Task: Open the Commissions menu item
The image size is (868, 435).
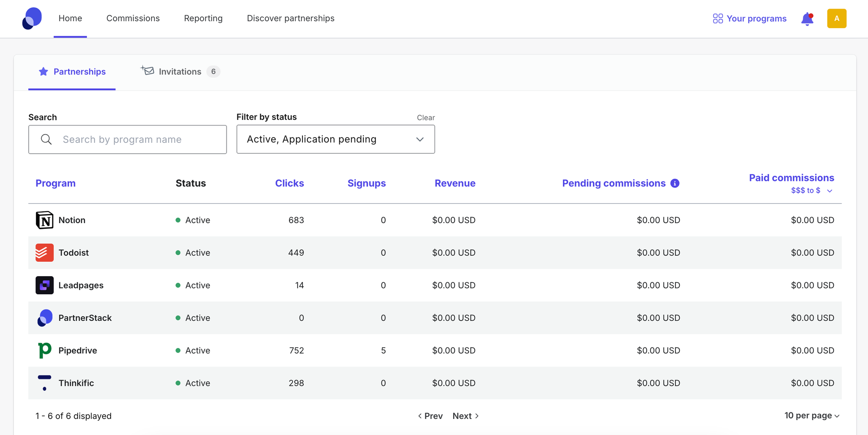Action: coord(133,18)
